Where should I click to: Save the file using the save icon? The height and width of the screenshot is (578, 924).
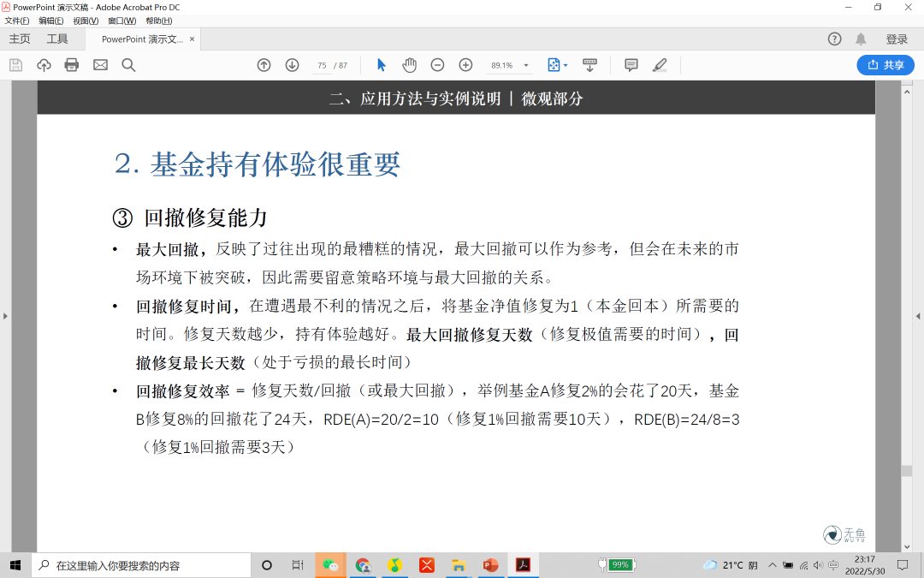[15, 64]
